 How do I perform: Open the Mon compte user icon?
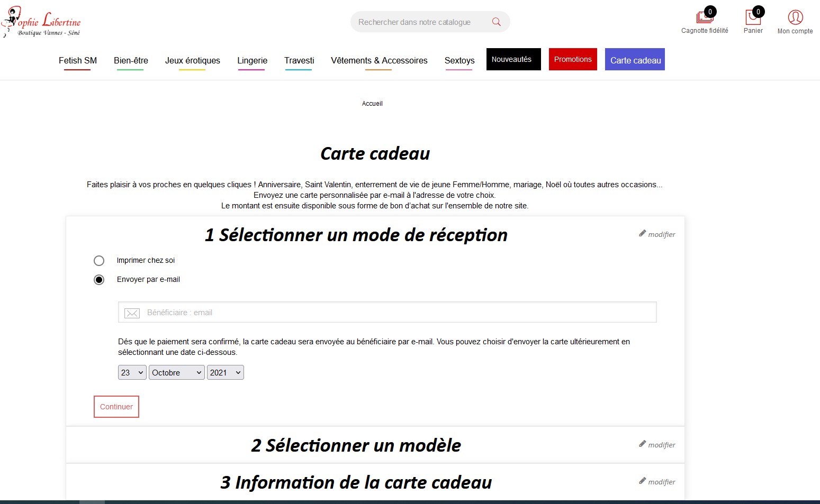[x=795, y=17]
